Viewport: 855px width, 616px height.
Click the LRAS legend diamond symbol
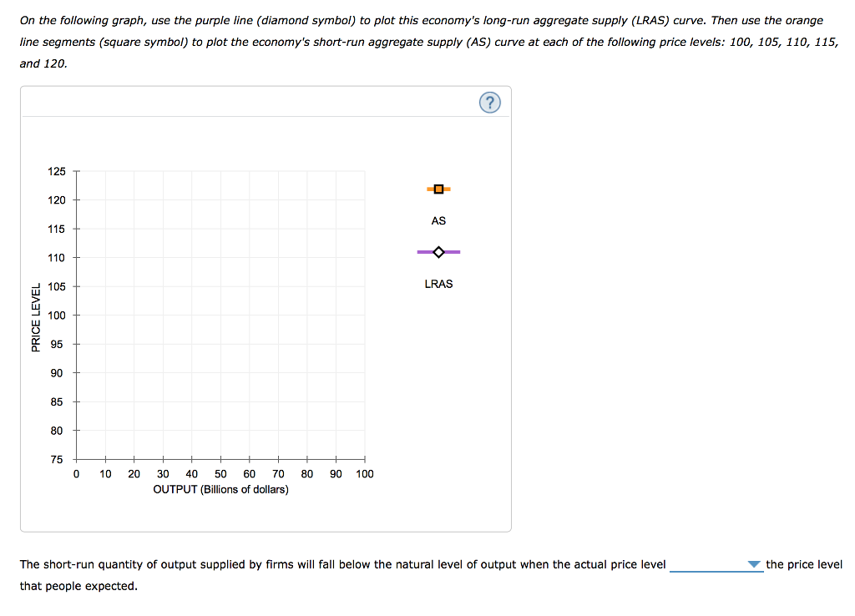(x=438, y=251)
